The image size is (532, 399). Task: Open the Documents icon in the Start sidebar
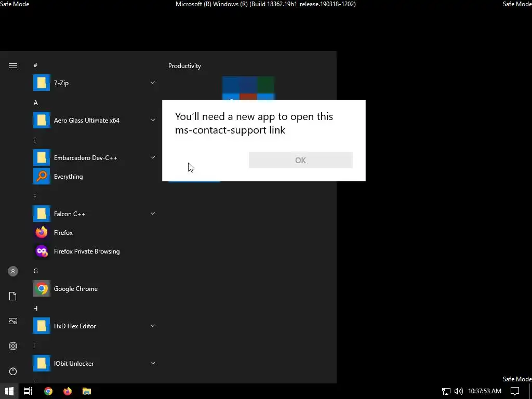tap(13, 296)
